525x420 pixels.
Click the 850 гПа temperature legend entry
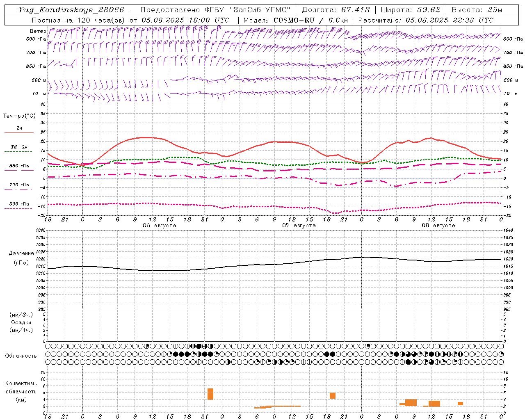click(x=19, y=166)
